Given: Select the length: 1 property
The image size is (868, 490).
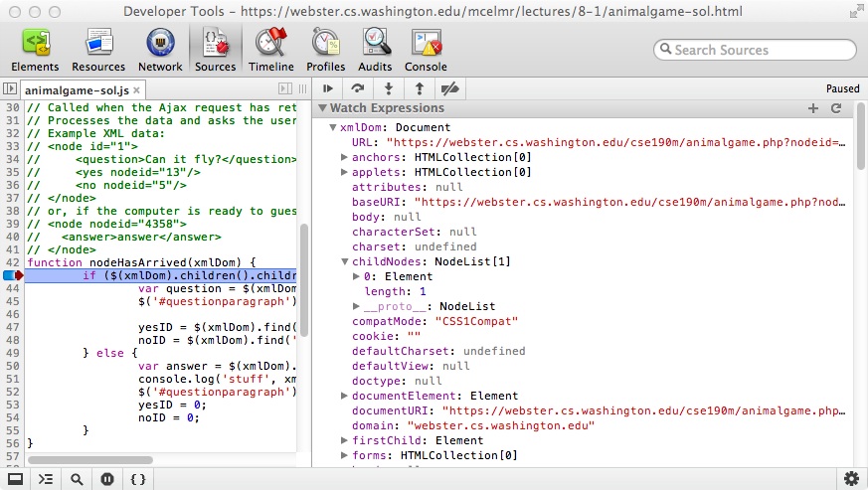Looking at the screenshot, I should pos(396,291).
